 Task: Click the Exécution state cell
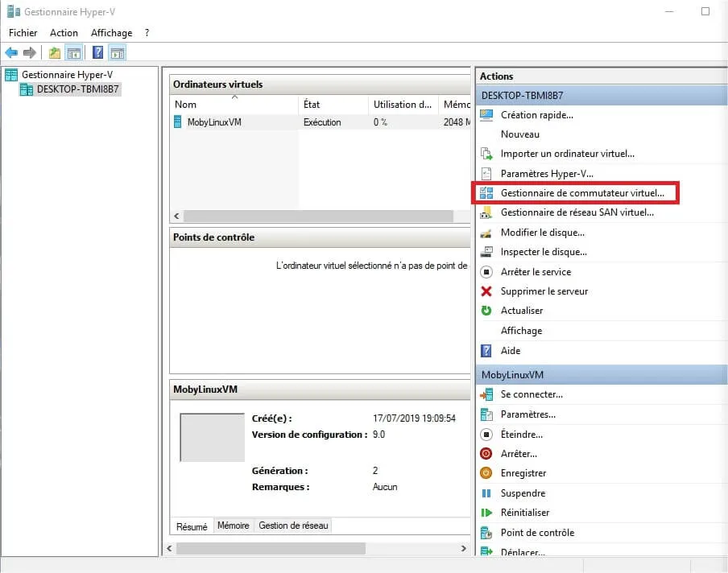[322, 122]
